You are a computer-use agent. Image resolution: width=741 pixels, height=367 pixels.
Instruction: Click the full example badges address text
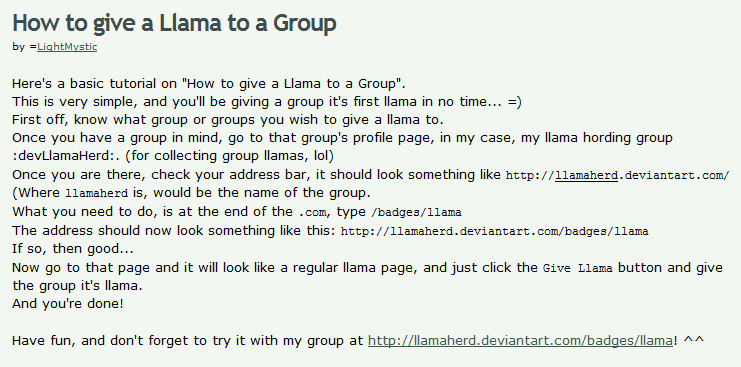pos(494,231)
